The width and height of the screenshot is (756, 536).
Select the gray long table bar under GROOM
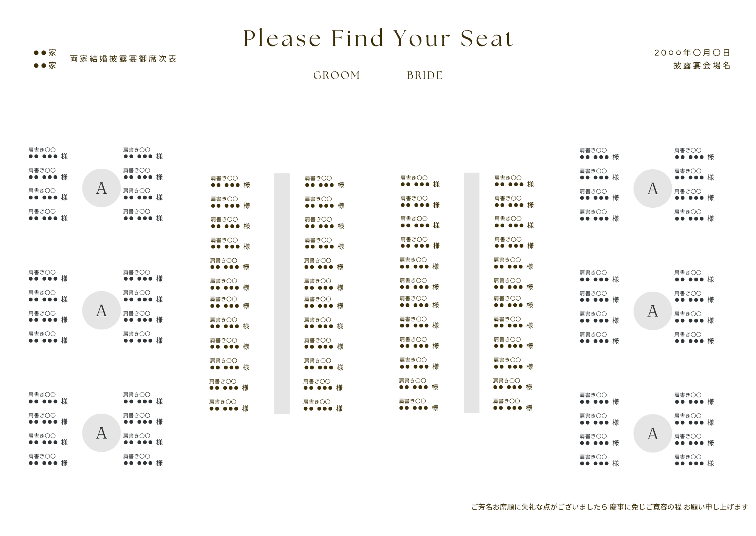coord(282,293)
